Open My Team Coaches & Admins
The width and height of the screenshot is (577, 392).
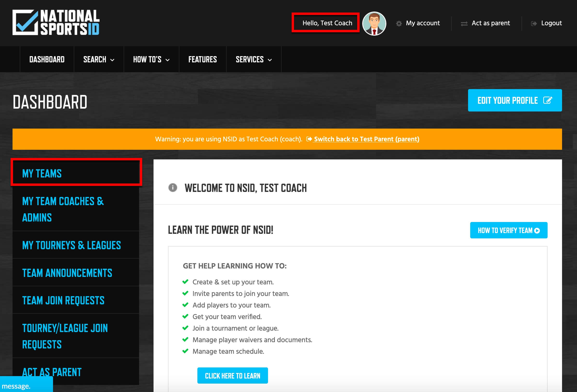tap(76, 209)
